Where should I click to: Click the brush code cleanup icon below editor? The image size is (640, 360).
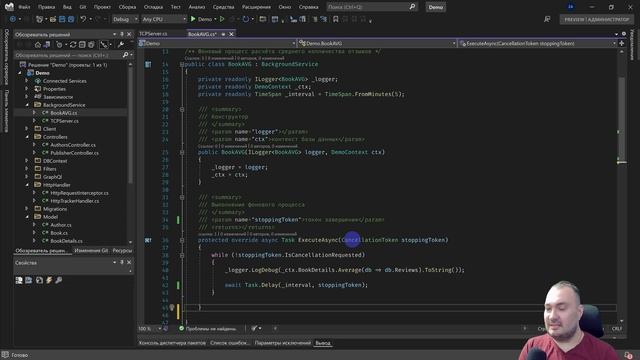(x=254, y=328)
